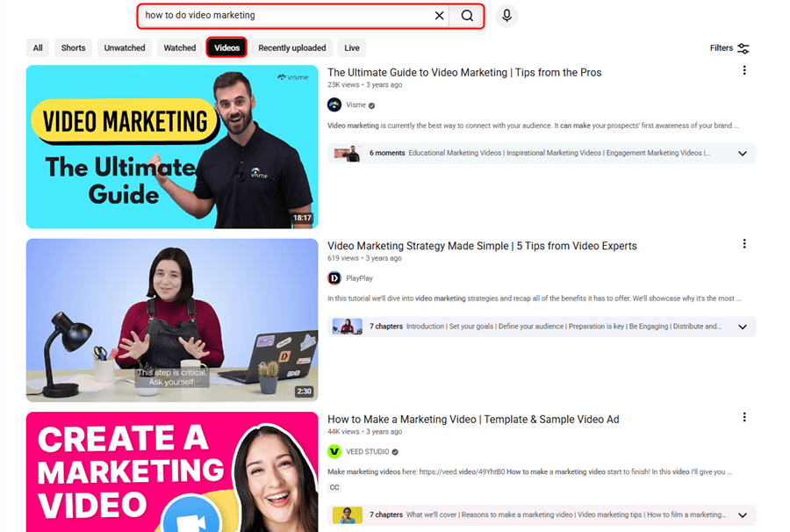790x532 pixels.
Task: Click '619 views • 3 years ago' text
Action: tap(364, 258)
